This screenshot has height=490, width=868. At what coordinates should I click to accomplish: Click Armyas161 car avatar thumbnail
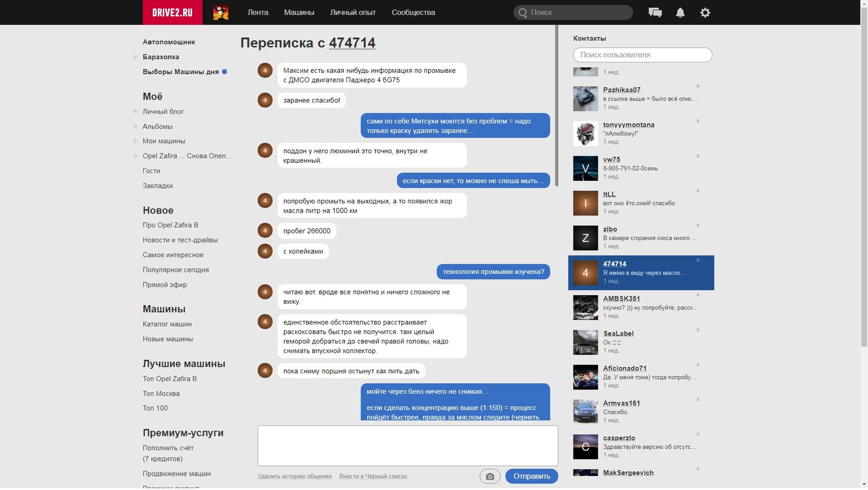coord(585,412)
